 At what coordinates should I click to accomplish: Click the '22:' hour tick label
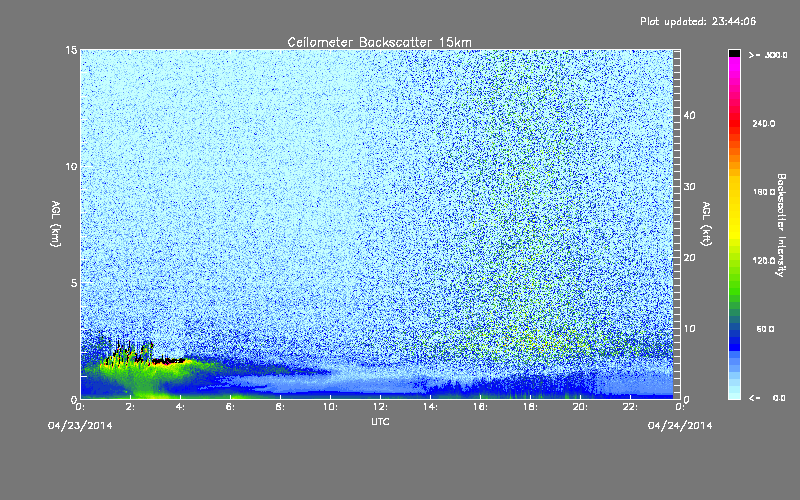coord(631,407)
